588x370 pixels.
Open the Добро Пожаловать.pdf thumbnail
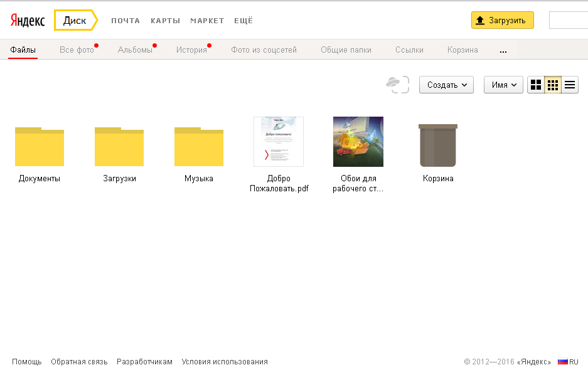(x=278, y=142)
